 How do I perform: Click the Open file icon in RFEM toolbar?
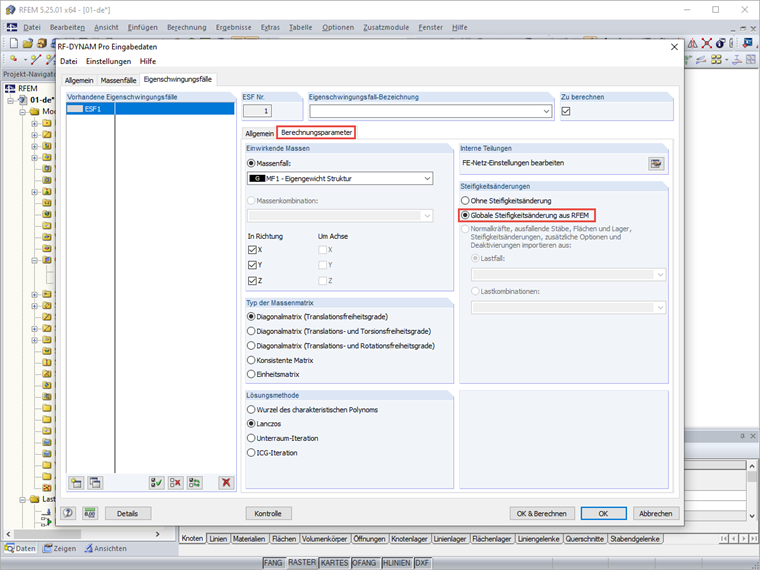pyautogui.click(x=28, y=43)
